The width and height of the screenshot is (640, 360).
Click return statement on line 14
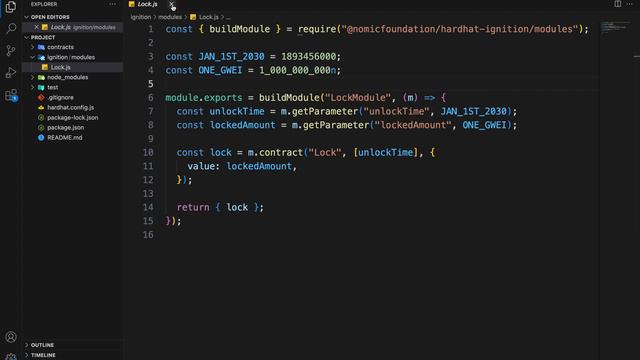[x=193, y=207]
